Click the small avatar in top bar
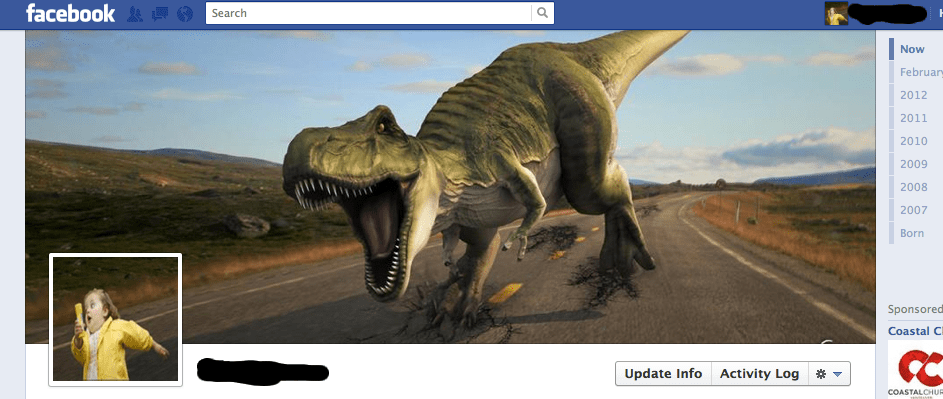The height and width of the screenshot is (399, 943). pyautogui.click(x=836, y=13)
